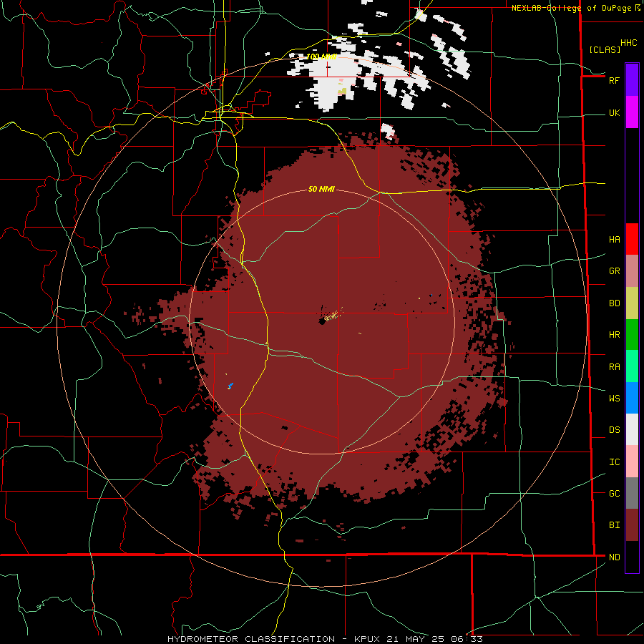Click the purple RF color swatch
644x644 pixels.
pos(632,80)
